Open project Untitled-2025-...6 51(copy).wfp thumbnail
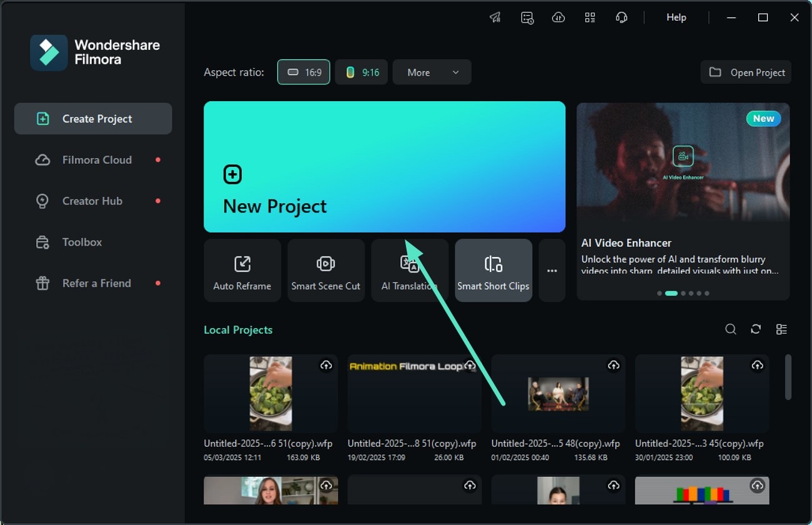This screenshot has width=812, height=525. (x=271, y=394)
